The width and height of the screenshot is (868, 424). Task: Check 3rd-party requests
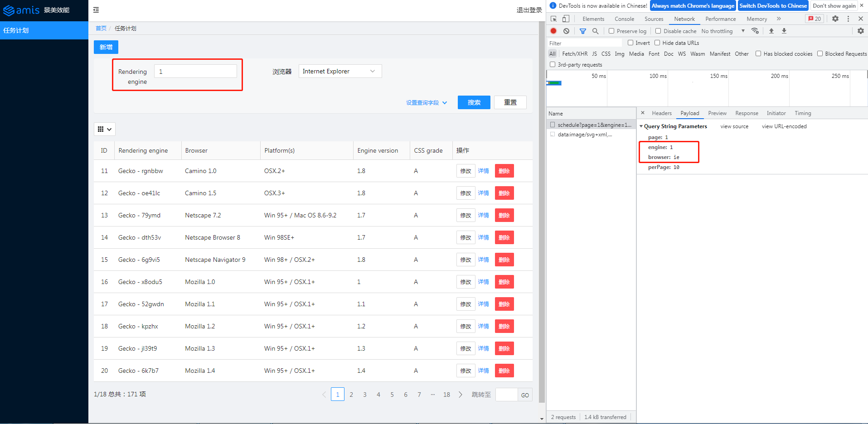pyautogui.click(x=553, y=64)
